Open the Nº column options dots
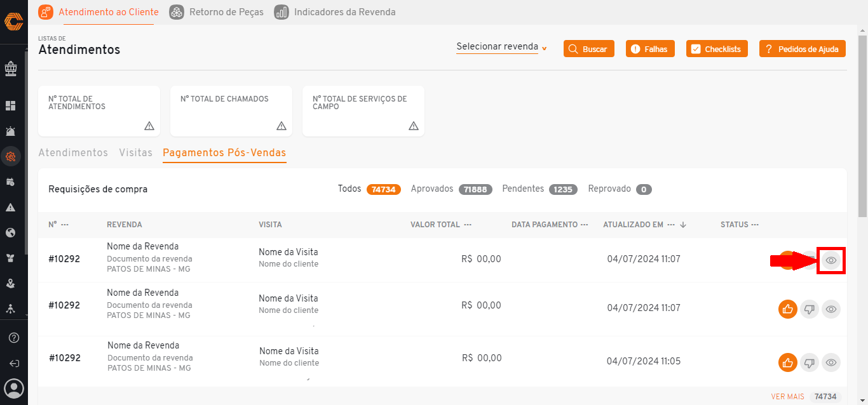 (65, 225)
